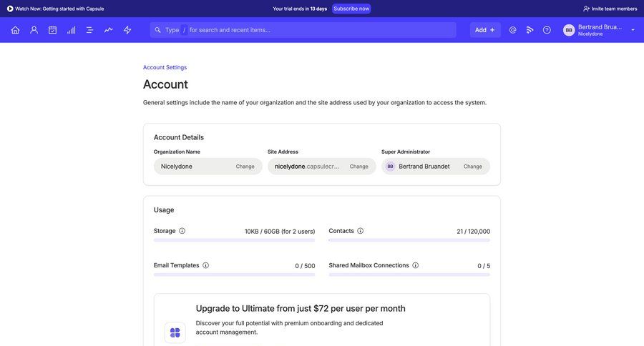Show info tooltip for Storage usage

click(x=182, y=231)
